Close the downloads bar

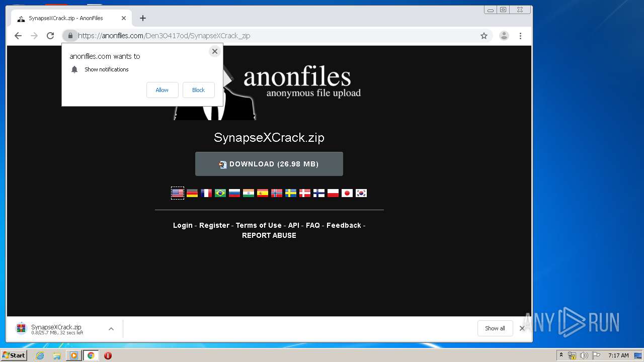click(x=522, y=328)
